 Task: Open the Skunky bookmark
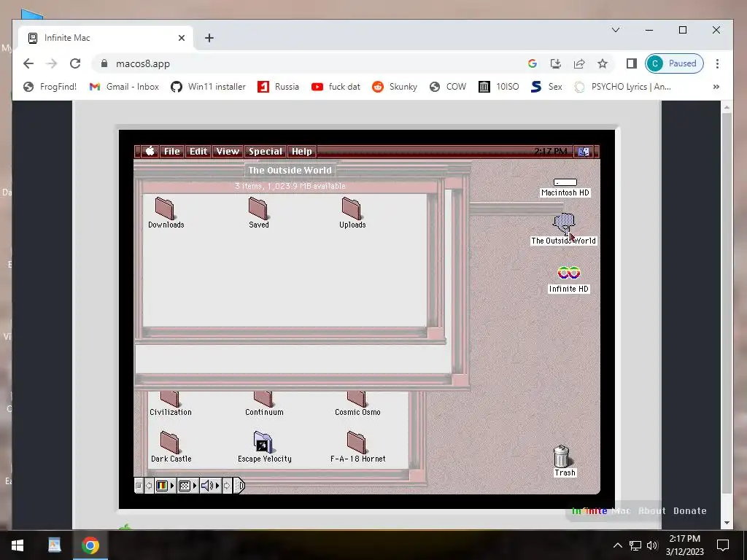pyautogui.click(x=395, y=87)
